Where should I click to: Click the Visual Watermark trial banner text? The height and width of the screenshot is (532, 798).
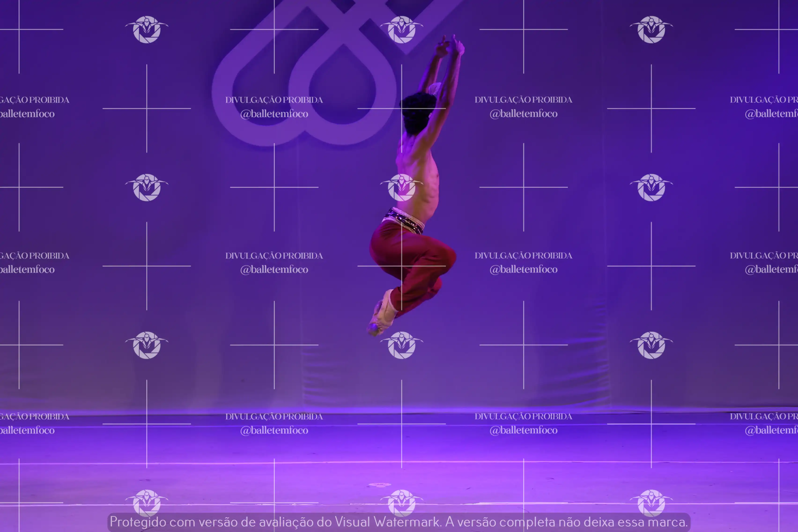[399, 522]
